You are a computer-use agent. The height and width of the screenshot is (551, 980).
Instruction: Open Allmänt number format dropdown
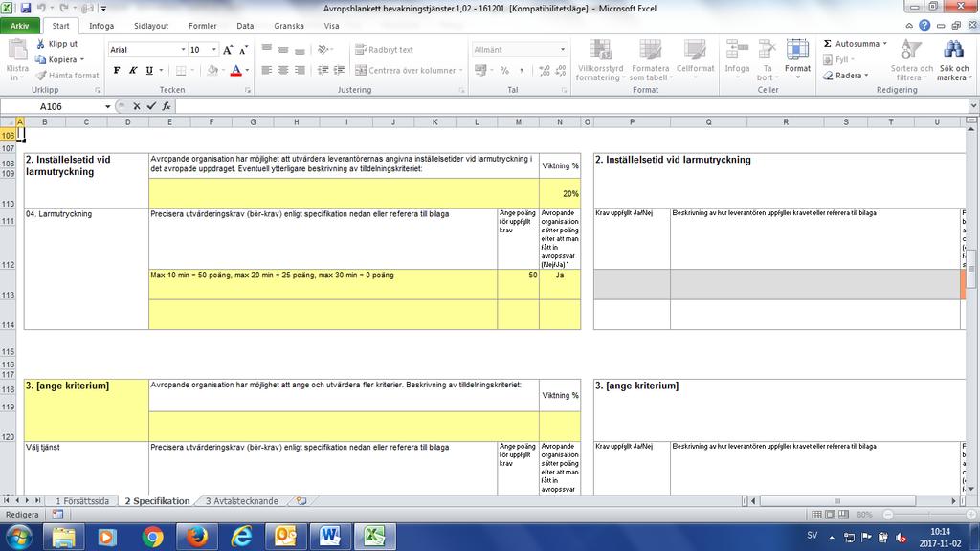[563, 50]
